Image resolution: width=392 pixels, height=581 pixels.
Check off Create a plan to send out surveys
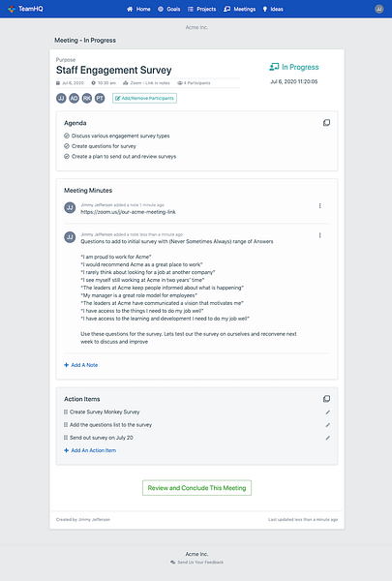[67, 156]
